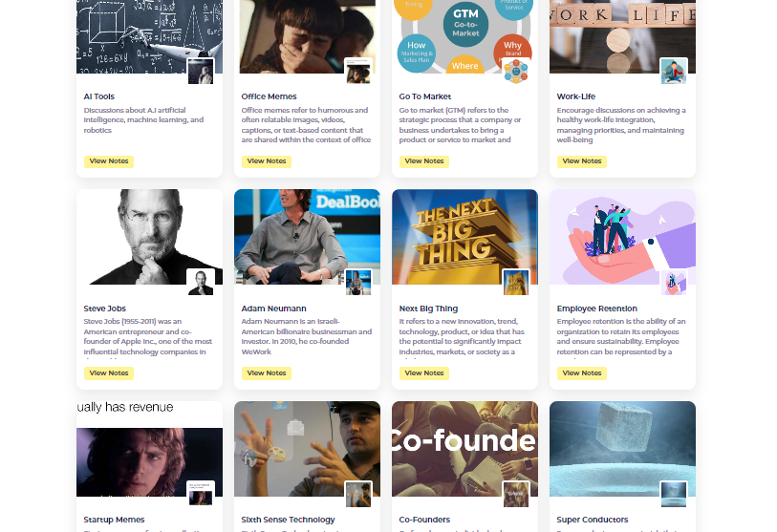Click the Adam Neumann small avatar icon
The width and height of the screenshot is (777, 532).
tap(358, 283)
